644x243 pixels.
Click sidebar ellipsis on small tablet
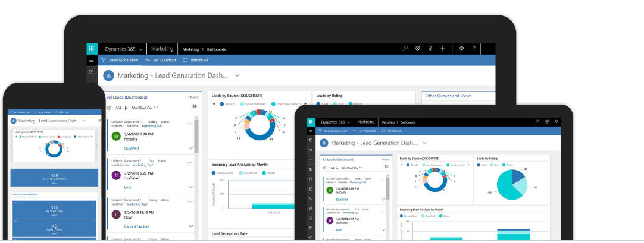pos(311,159)
